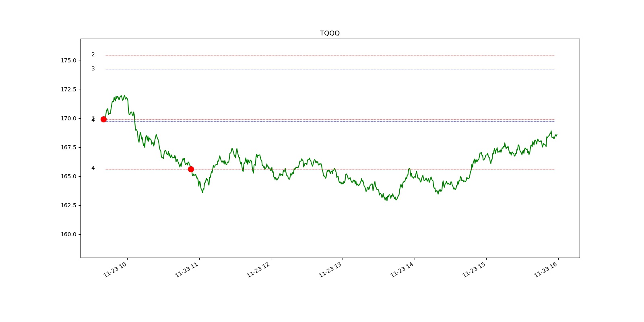Click the x-axis label 11-23 13
644x322 pixels.
pyautogui.click(x=330, y=270)
